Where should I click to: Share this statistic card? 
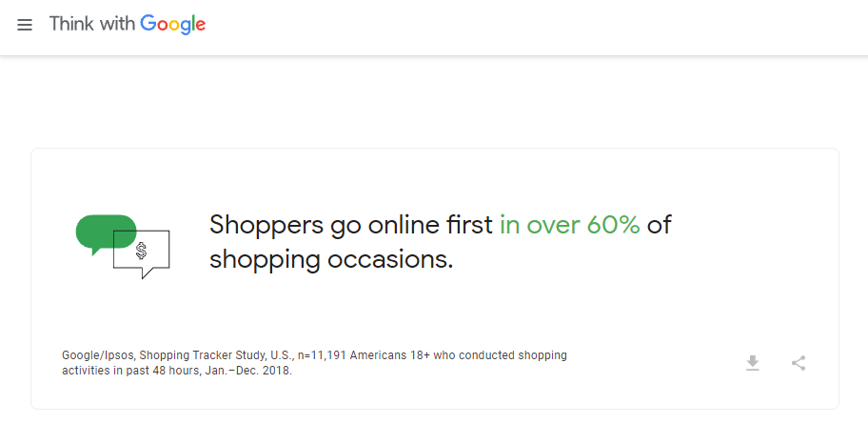[799, 363]
